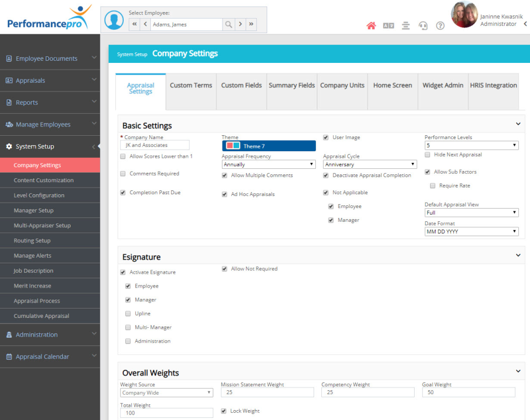The image size is (530, 420).
Task: Click the aligned lines icon in the header
Action: (x=406, y=26)
